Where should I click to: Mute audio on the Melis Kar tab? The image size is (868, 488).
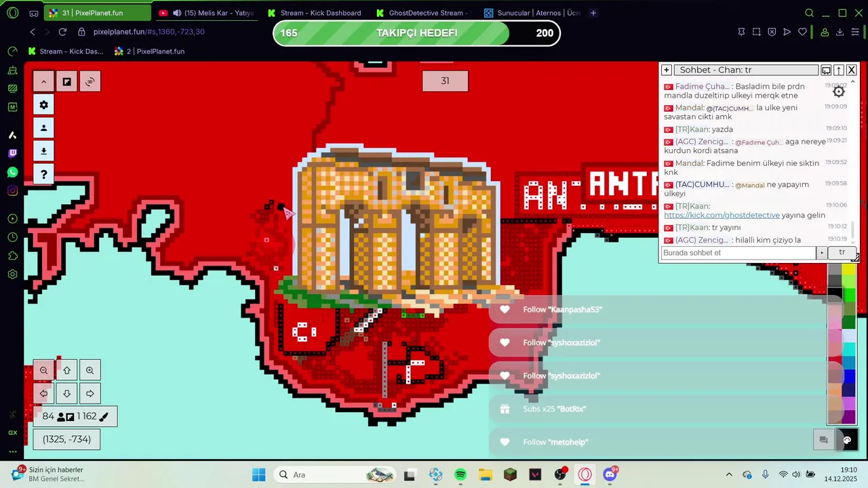click(x=177, y=13)
